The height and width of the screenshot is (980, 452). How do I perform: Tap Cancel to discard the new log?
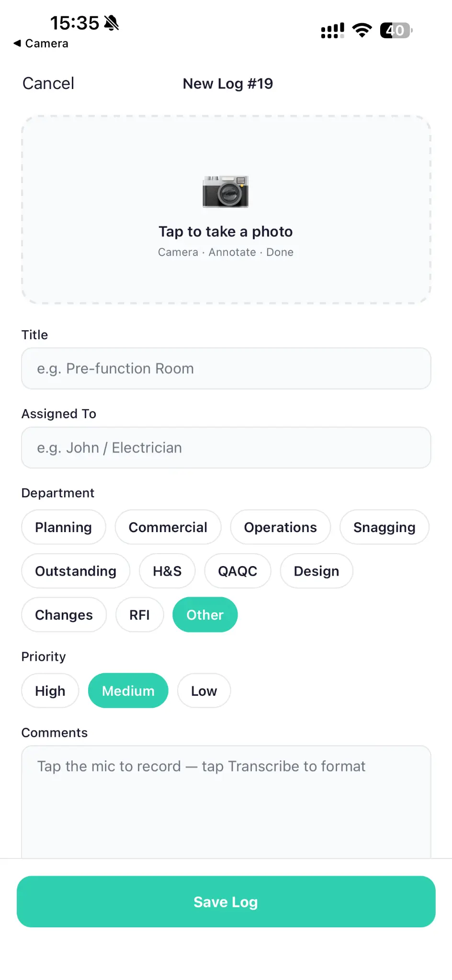coord(48,83)
